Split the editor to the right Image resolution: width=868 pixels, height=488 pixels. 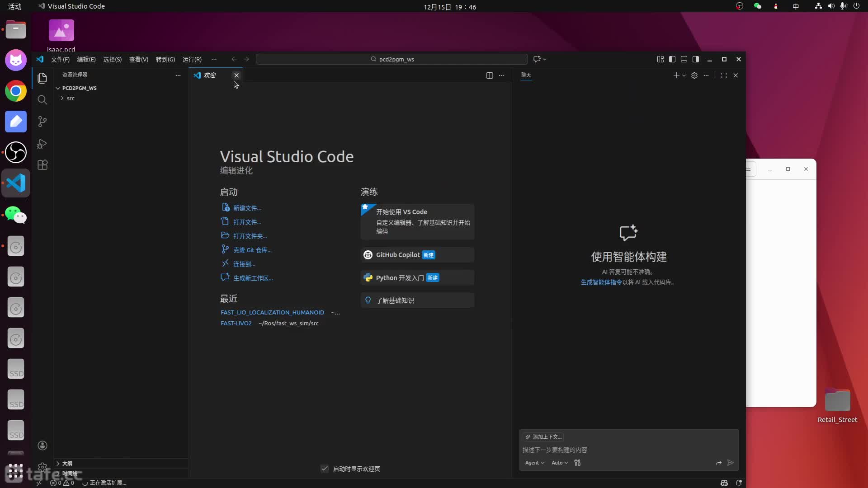(x=489, y=75)
